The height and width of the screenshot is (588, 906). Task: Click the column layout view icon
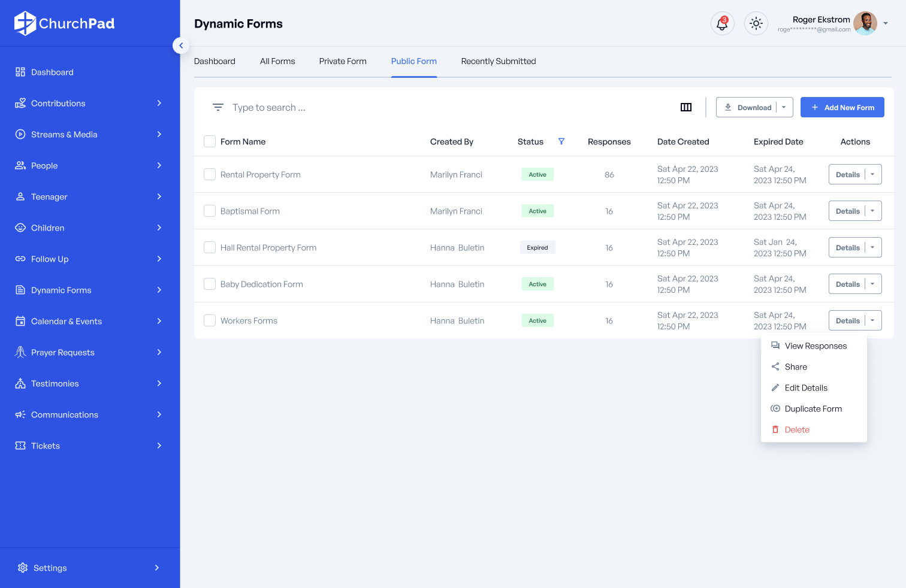pos(686,107)
